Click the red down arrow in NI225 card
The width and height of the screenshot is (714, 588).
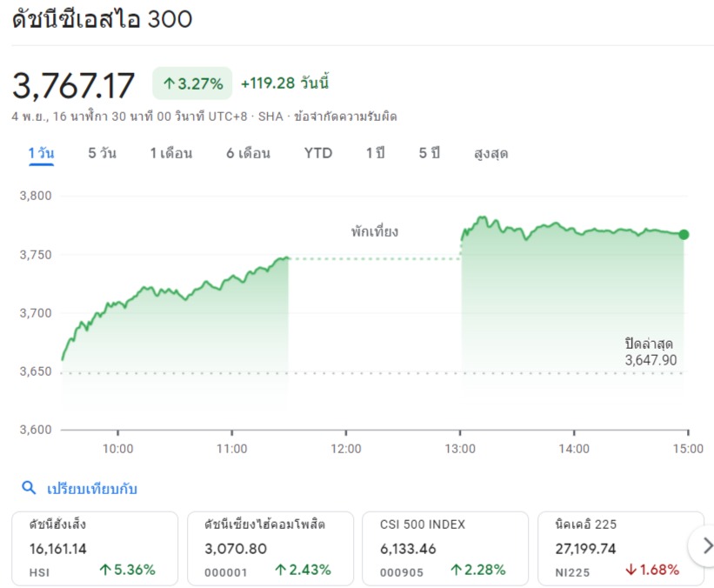631,570
